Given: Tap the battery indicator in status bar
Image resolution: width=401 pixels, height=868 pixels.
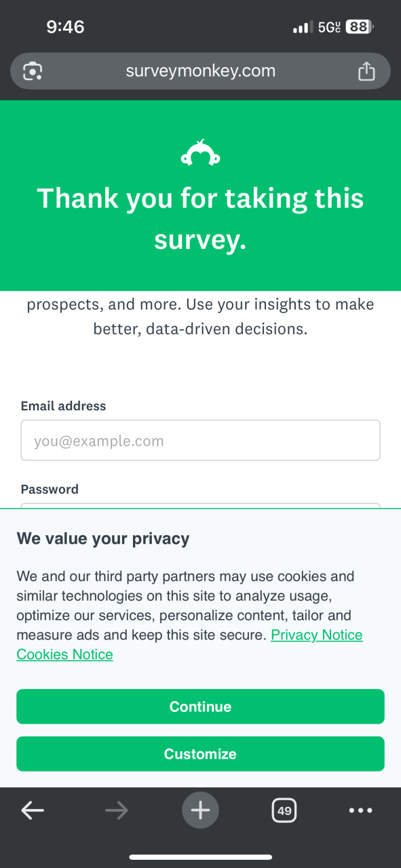Looking at the screenshot, I should point(360,27).
